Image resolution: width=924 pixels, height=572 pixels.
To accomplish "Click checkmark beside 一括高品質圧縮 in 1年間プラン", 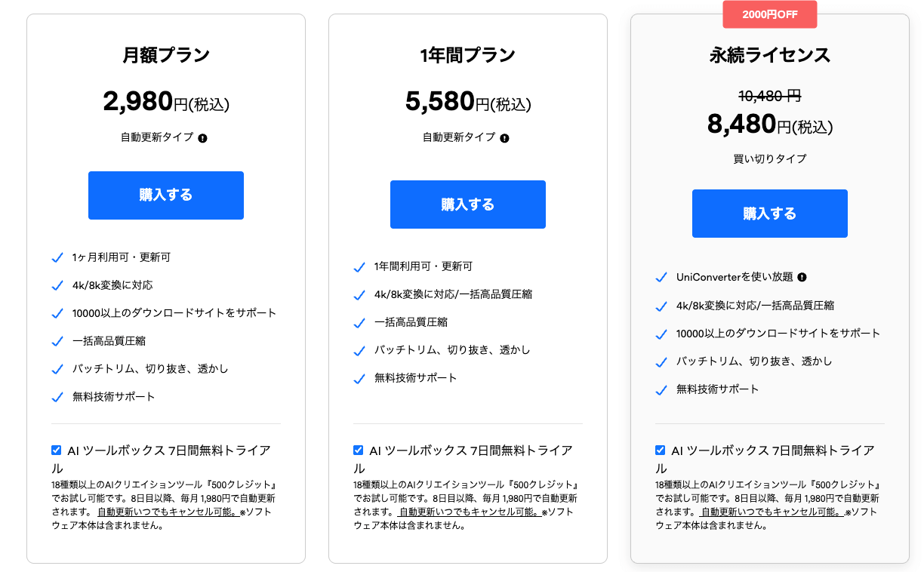I will (x=359, y=324).
